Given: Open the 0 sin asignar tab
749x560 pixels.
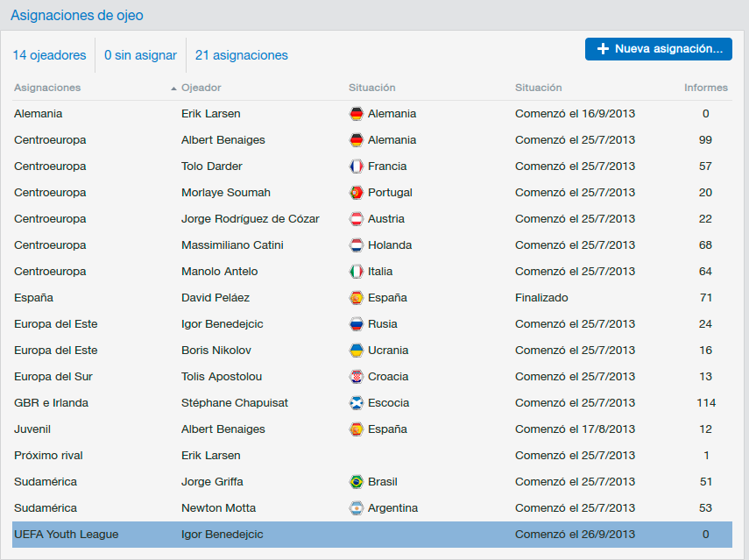Looking at the screenshot, I should click(x=140, y=55).
